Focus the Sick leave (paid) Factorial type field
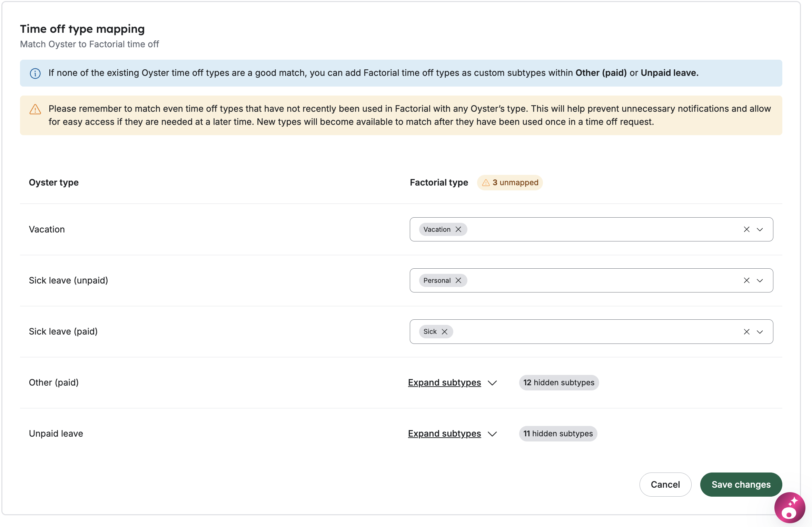The height and width of the screenshot is (527, 812). click(x=591, y=331)
